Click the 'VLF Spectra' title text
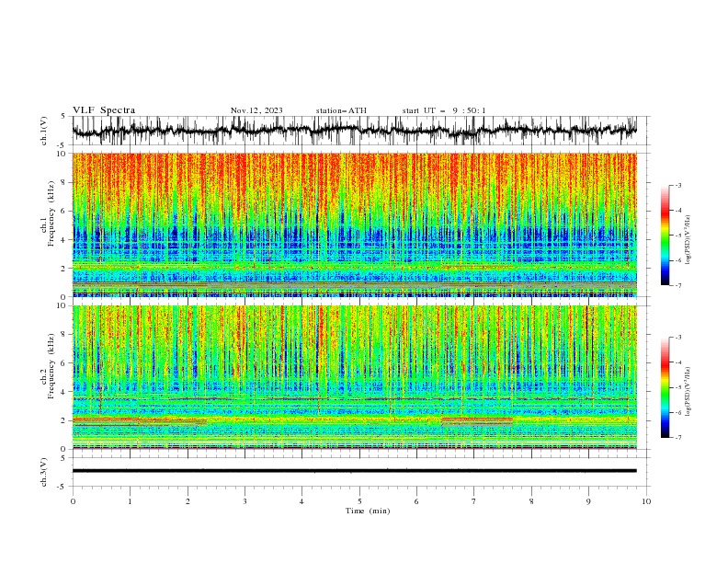Image resolution: width=728 pixels, height=563 pixels. point(104,110)
